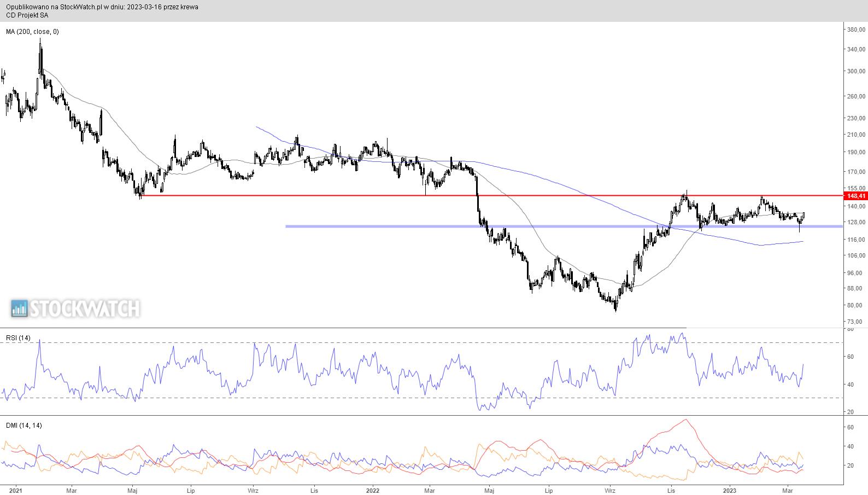
Task: Click the Lis label just before 2022
Action: [313, 491]
